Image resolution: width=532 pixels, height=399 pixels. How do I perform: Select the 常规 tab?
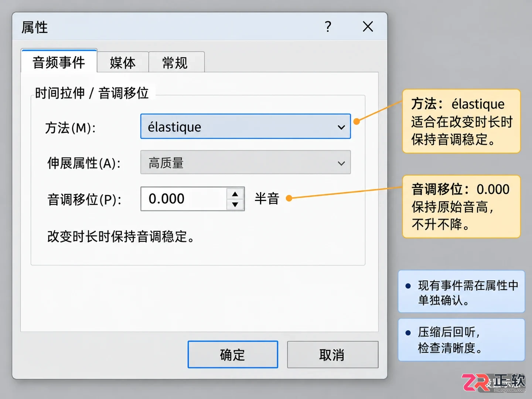[x=176, y=62]
